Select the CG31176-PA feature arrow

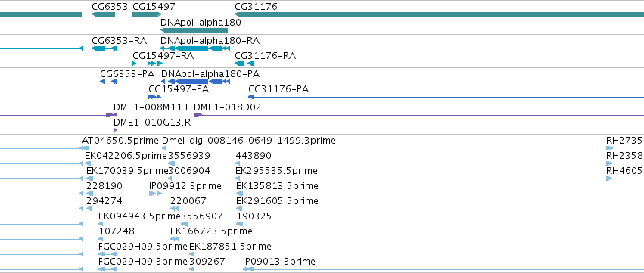point(250,97)
